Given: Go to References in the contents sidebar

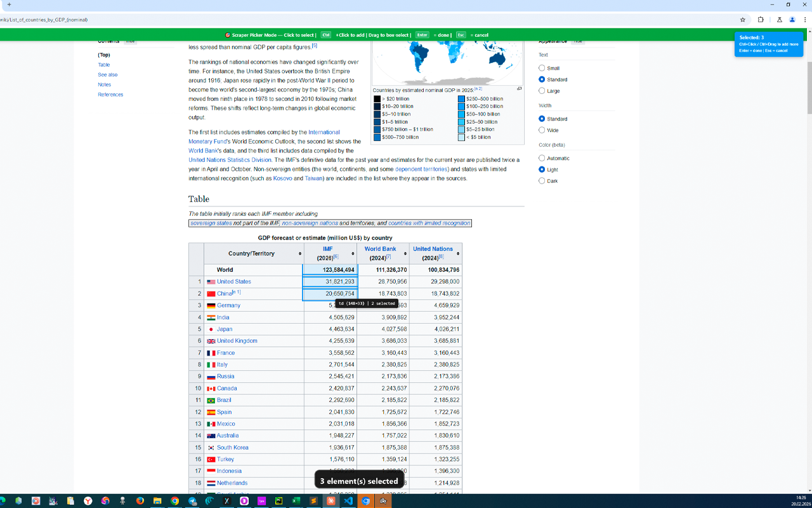Looking at the screenshot, I should 110,95.
